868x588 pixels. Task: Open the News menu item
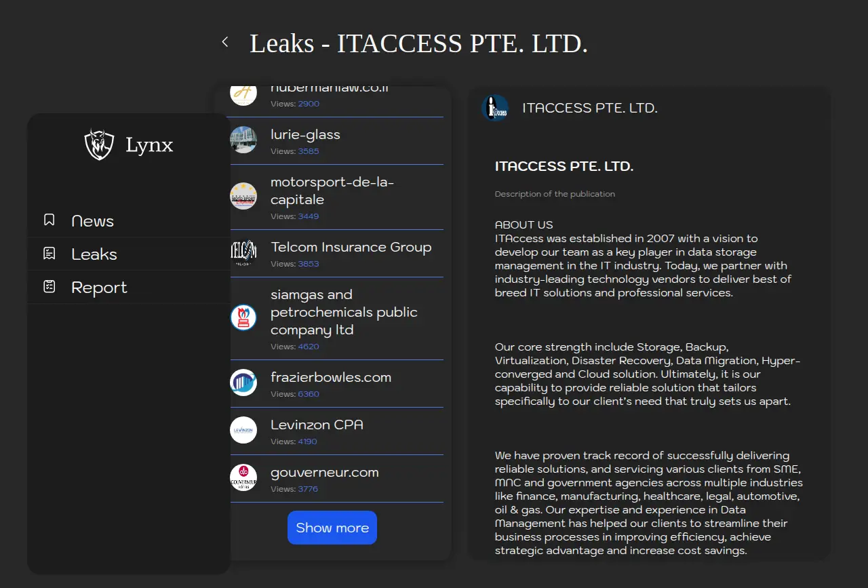(x=93, y=221)
